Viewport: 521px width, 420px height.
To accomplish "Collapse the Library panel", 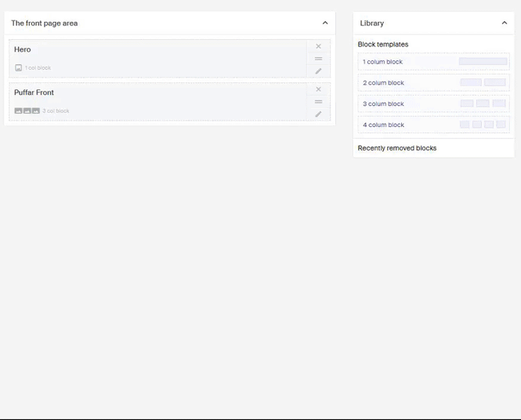I will pos(505,24).
